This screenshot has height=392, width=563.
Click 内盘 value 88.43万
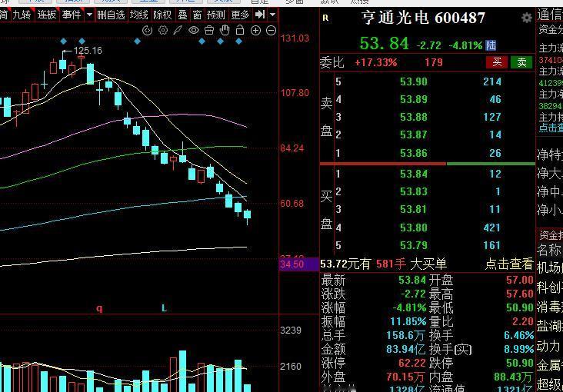[515, 377]
